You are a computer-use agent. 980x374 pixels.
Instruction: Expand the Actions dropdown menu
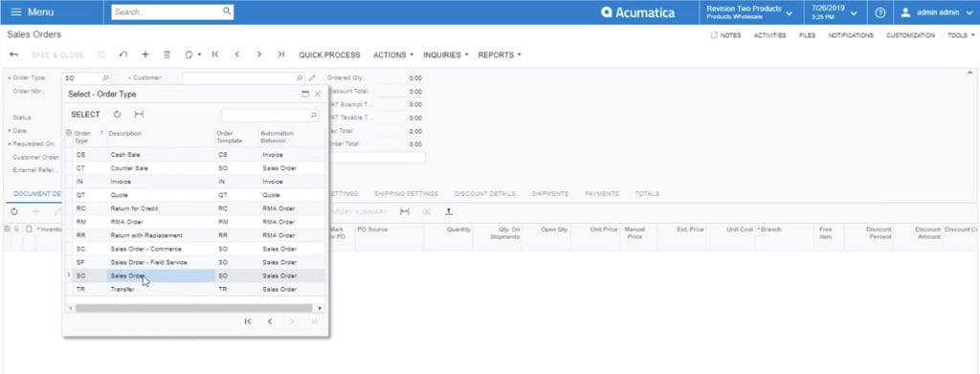(x=393, y=55)
